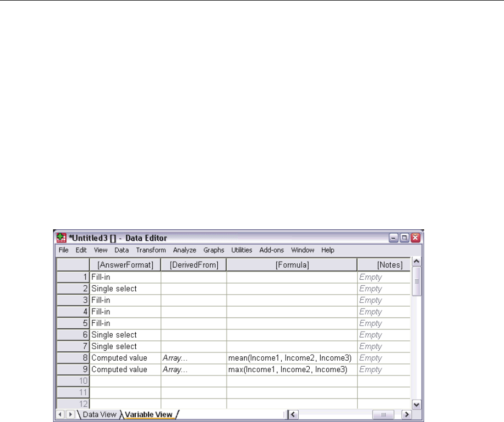Screen dimensions: 504x422
Task: Click the horizontal scrollbar left arrow
Action: (293, 414)
